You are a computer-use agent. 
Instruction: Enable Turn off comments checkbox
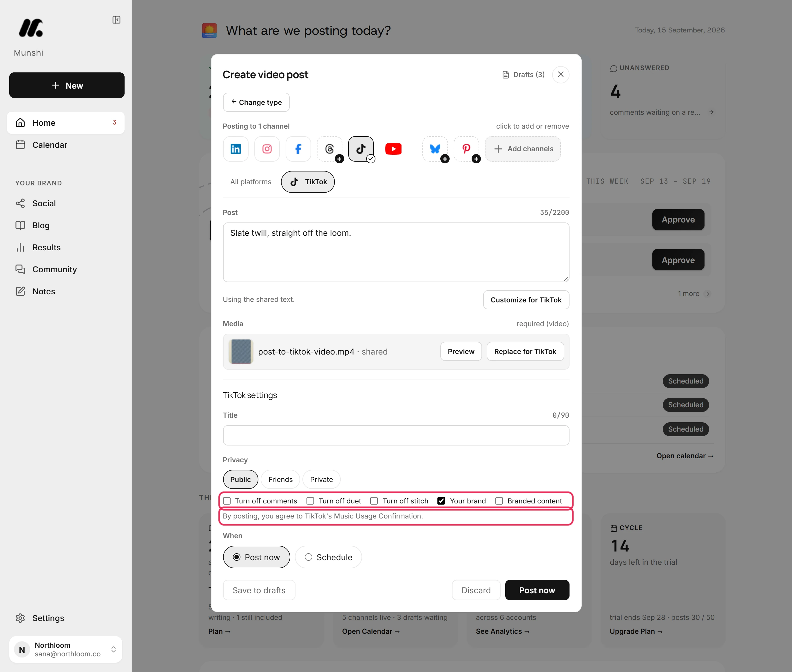[227, 501]
